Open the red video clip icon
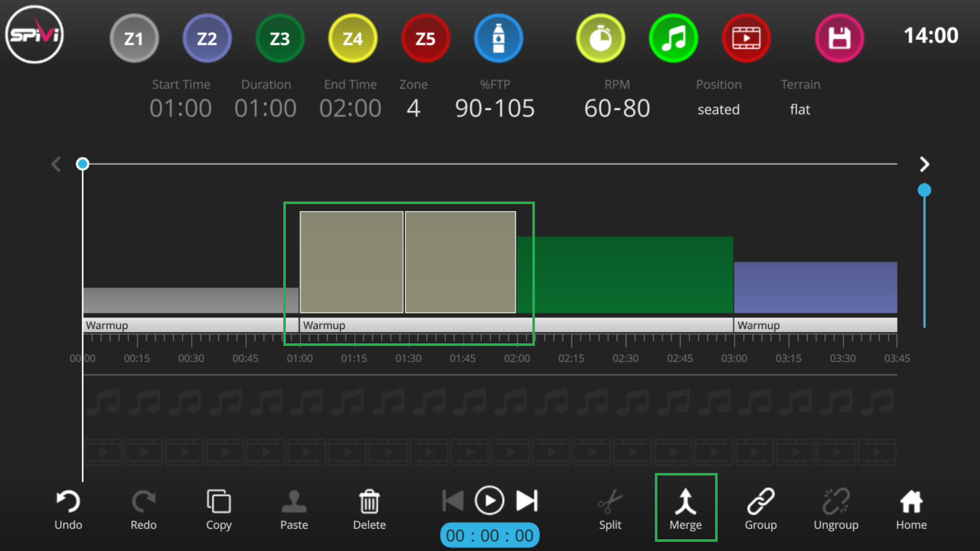980x551 pixels. click(x=746, y=38)
